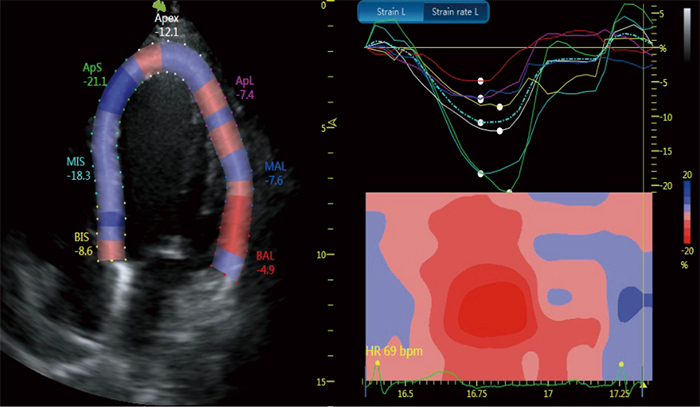Image resolution: width=700 pixels, height=407 pixels.
Task: Click the second yellow ECG R-wave marker
Action: [621, 364]
